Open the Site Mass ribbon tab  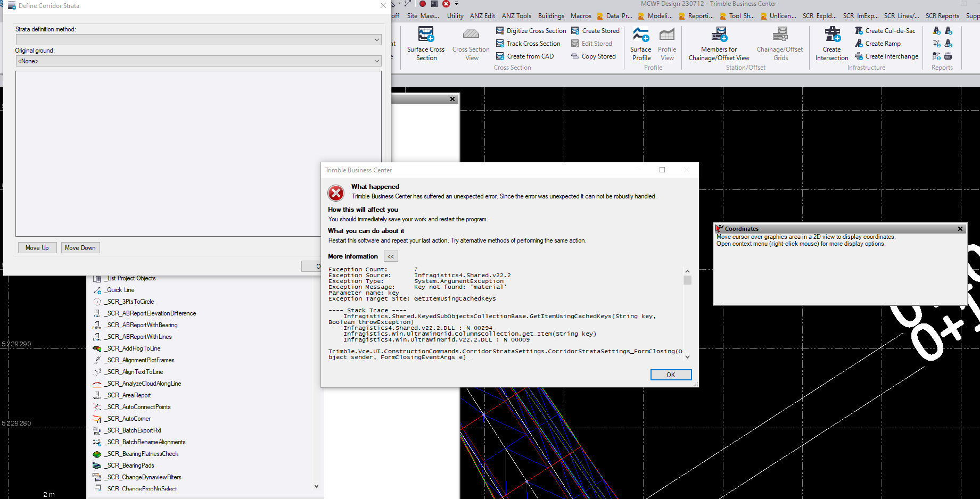coord(423,16)
